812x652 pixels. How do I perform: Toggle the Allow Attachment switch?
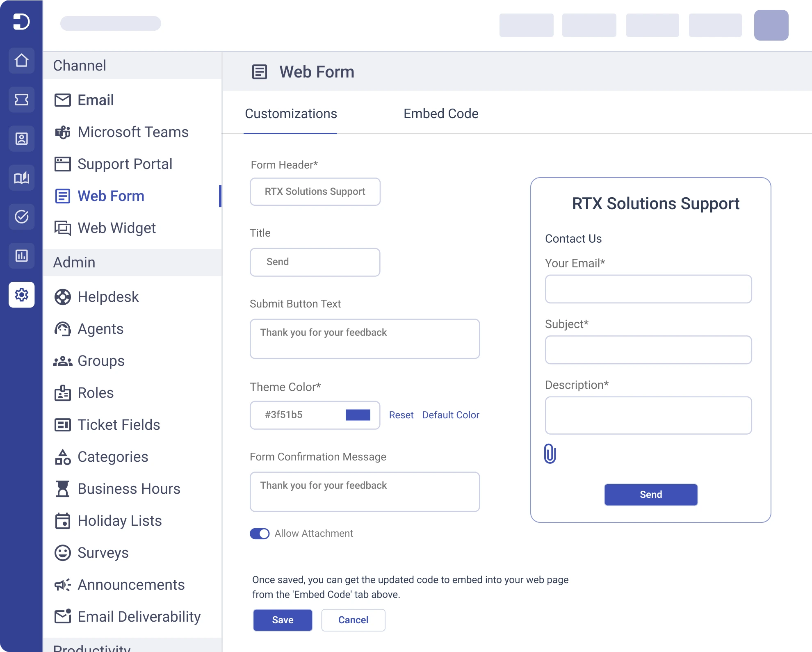tap(260, 533)
